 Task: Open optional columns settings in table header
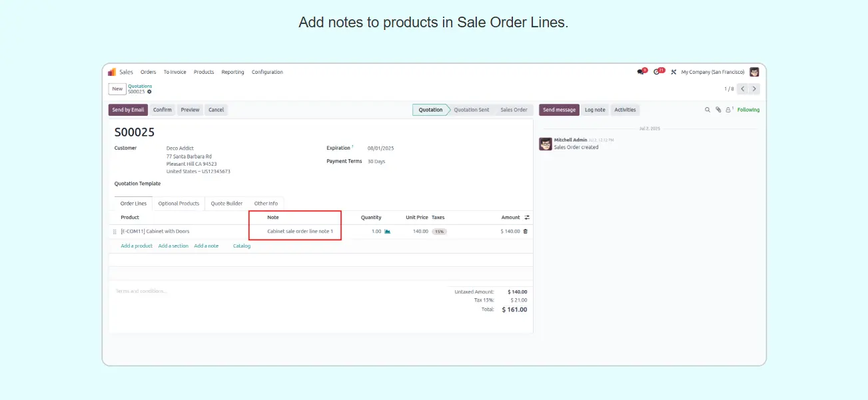pyautogui.click(x=527, y=218)
